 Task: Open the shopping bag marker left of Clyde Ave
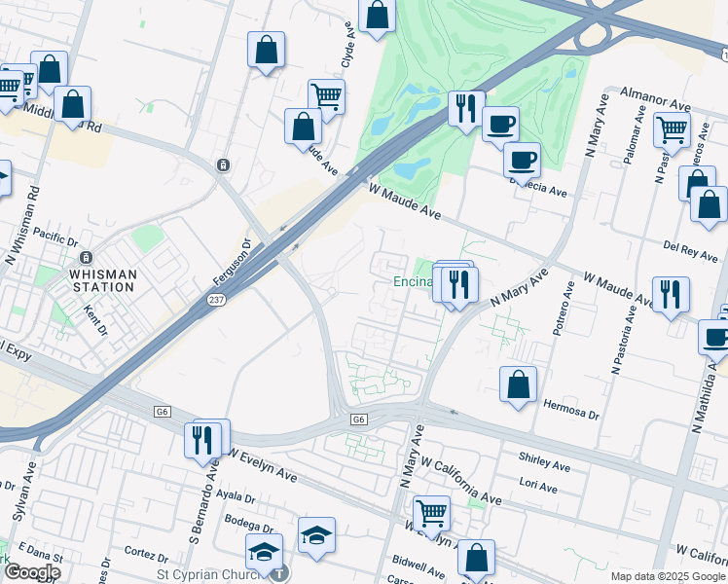(x=266, y=51)
